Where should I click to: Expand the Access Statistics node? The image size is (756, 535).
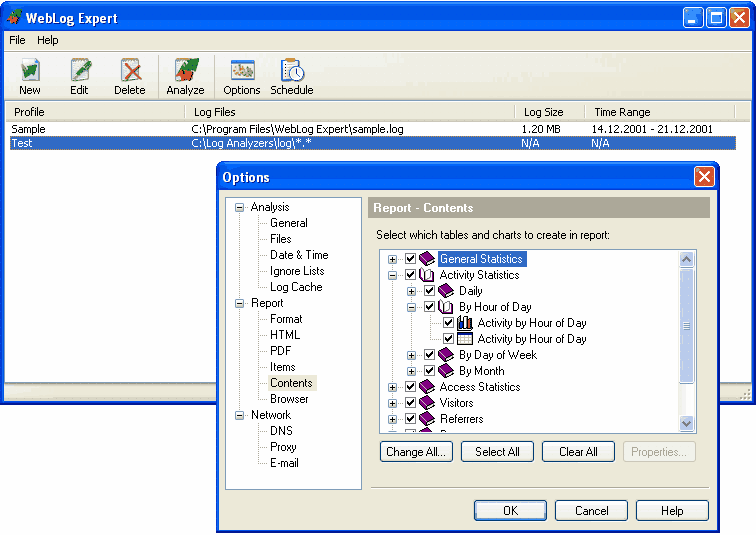[x=392, y=387]
